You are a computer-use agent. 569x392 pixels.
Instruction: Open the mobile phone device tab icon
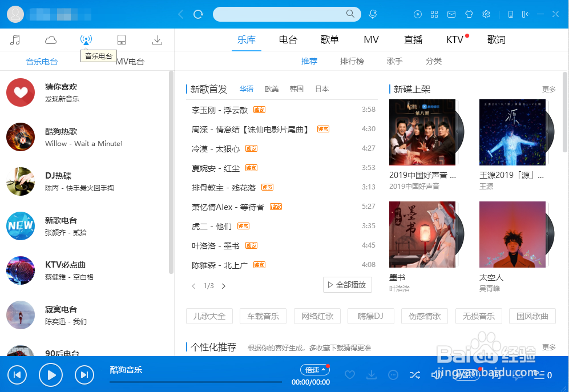(122, 40)
